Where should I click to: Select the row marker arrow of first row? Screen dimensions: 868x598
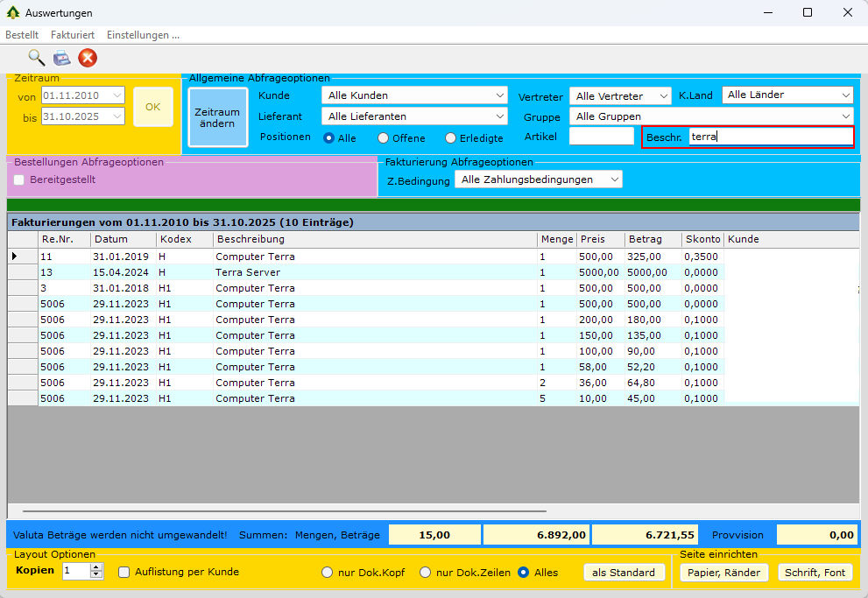pyautogui.click(x=15, y=257)
